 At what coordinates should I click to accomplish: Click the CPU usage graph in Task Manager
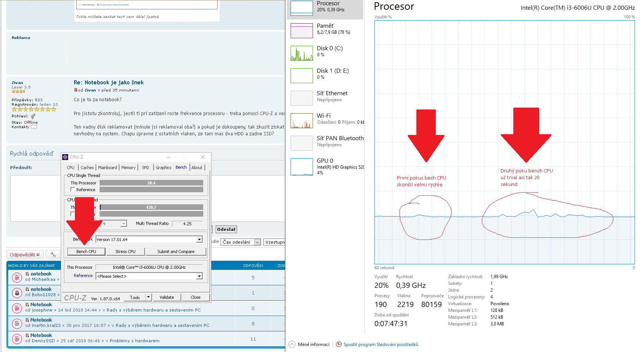click(504, 142)
